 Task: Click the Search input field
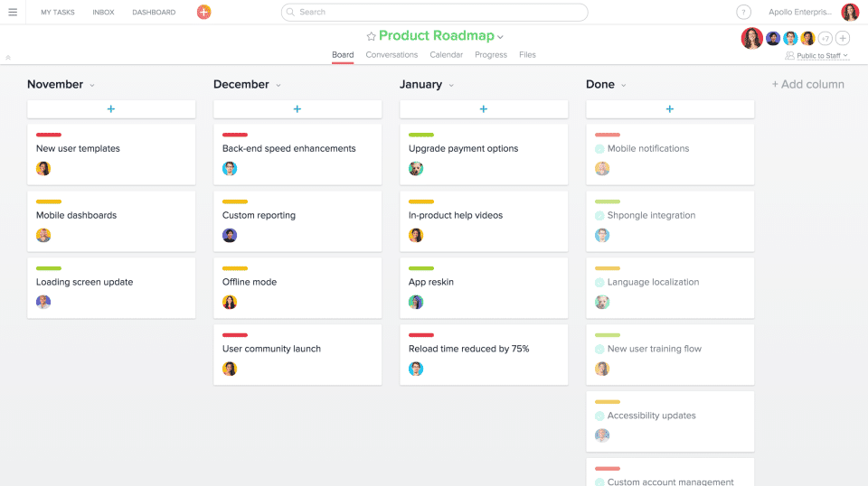(434, 13)
